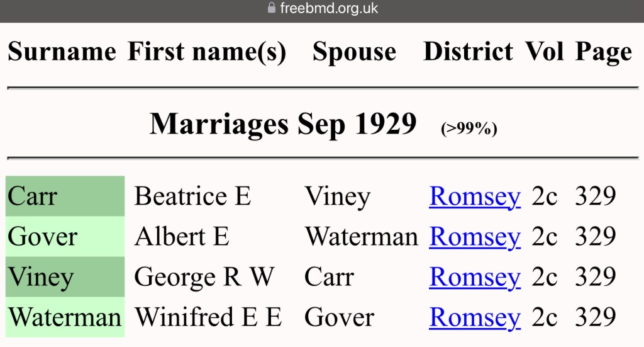Open the Romsey link in the Carr row
The height and width of the screenshot is (347, 644).
[x=475, y=196]
